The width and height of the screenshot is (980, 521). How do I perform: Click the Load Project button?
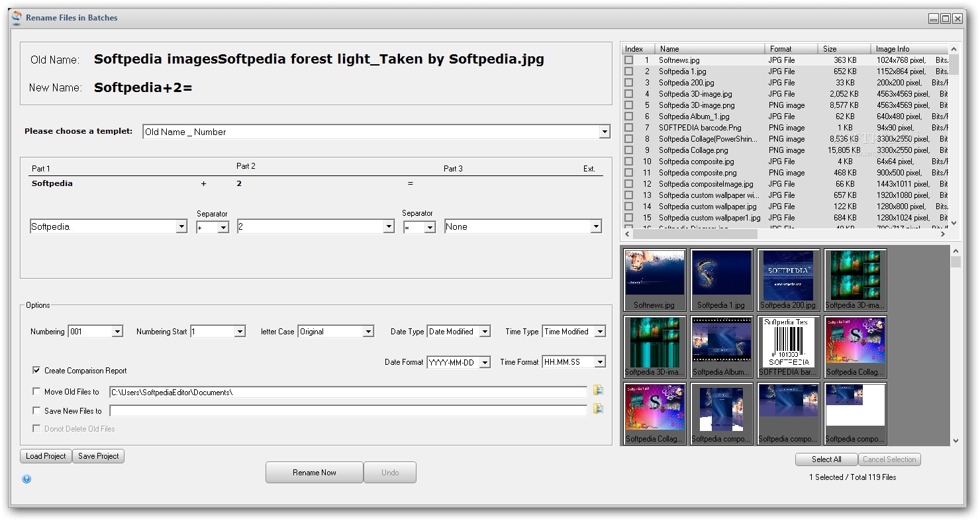pyautogui.click(x=46, y=456)
